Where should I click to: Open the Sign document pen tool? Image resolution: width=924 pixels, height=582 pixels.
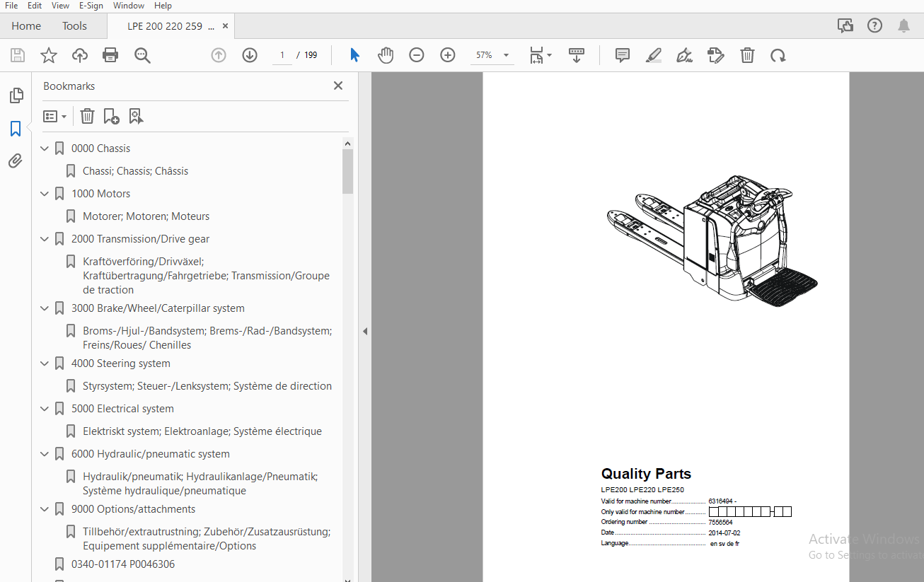684,55
